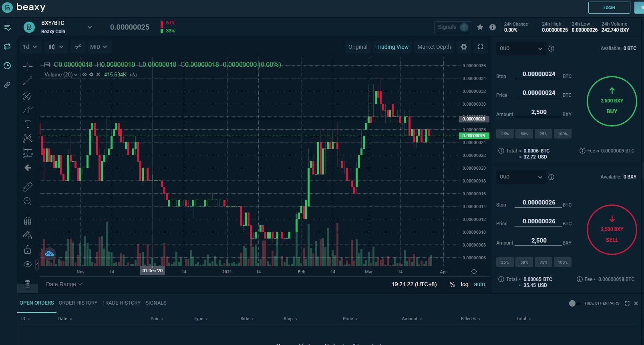Image resolution: width=644 pixels, height=345 pixels.
Task: Click the info icon beside sell OUO
Action: pos(551,177)
